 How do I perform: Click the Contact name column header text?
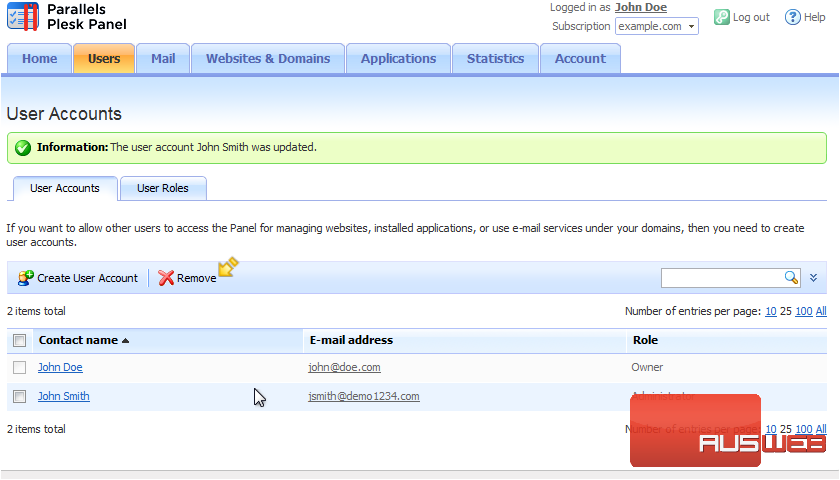pos(78,340)
